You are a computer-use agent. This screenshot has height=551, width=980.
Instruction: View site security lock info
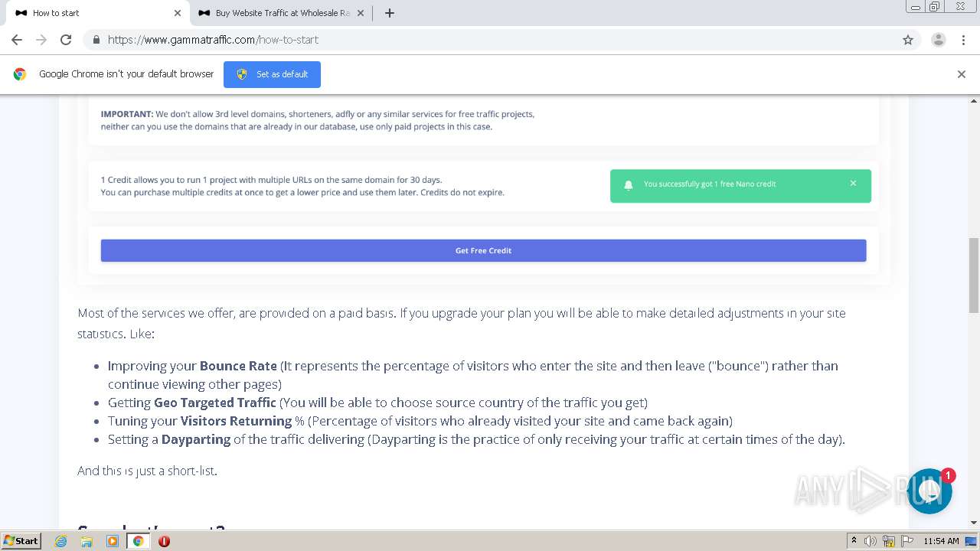(x=96, y=40)
